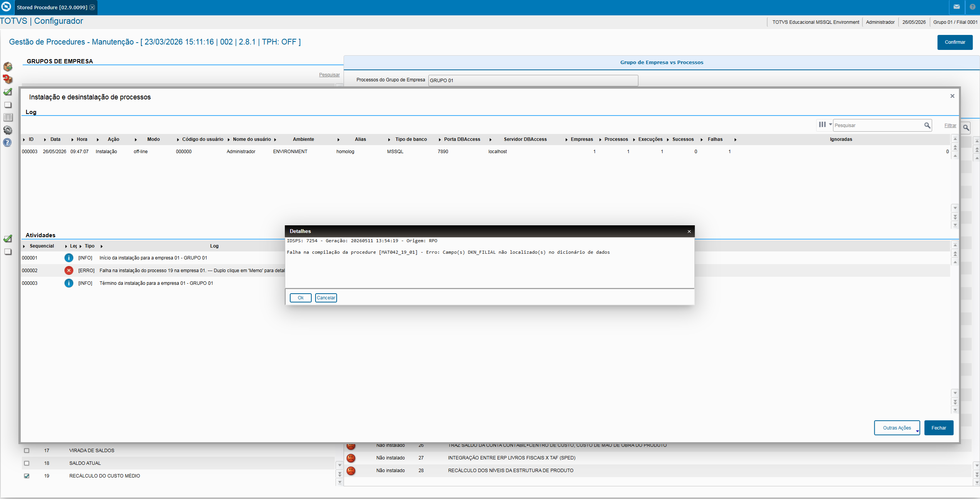Open the gear settings icon in sidebar
This screenshot has height=499, width=980.
(x=8, y=130)
